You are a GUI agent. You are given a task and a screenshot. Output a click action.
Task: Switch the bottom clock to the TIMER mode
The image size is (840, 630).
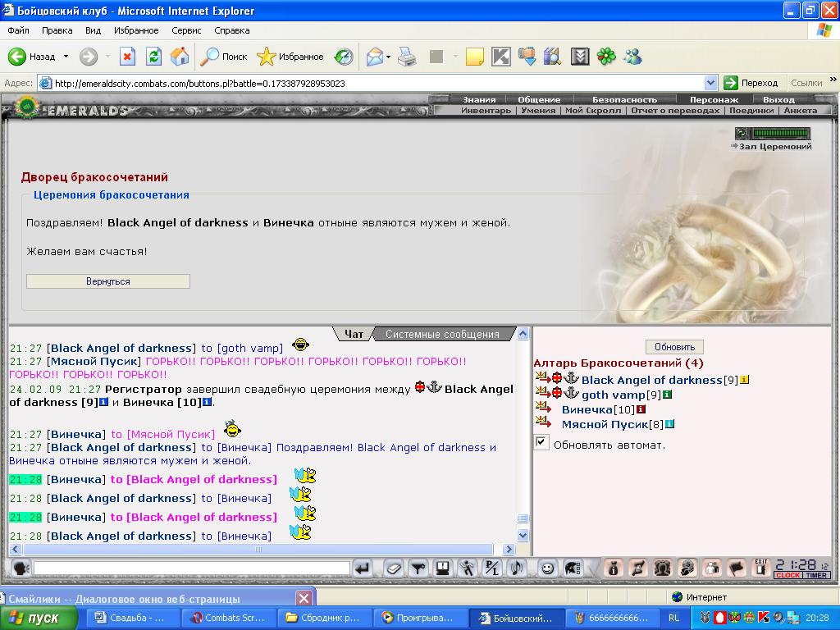pyautogui.click(x=816, y=575)
